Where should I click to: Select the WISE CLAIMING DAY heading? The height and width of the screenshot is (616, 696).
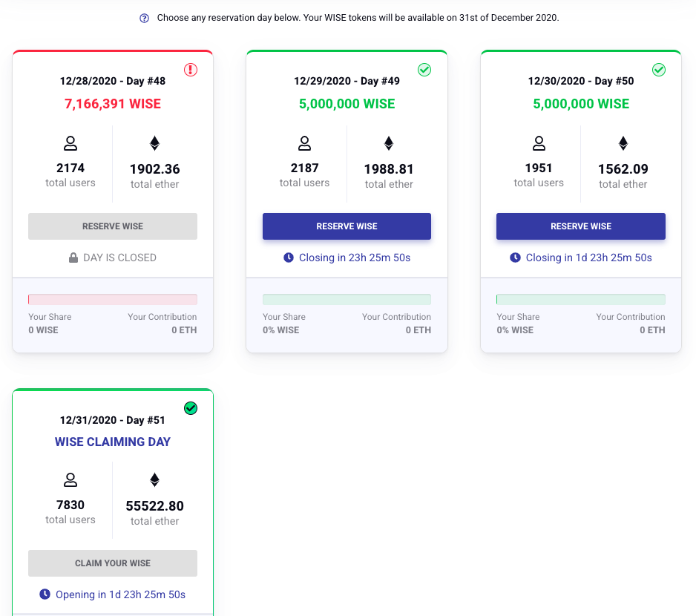pyautogui.click(x=112, y=442)
